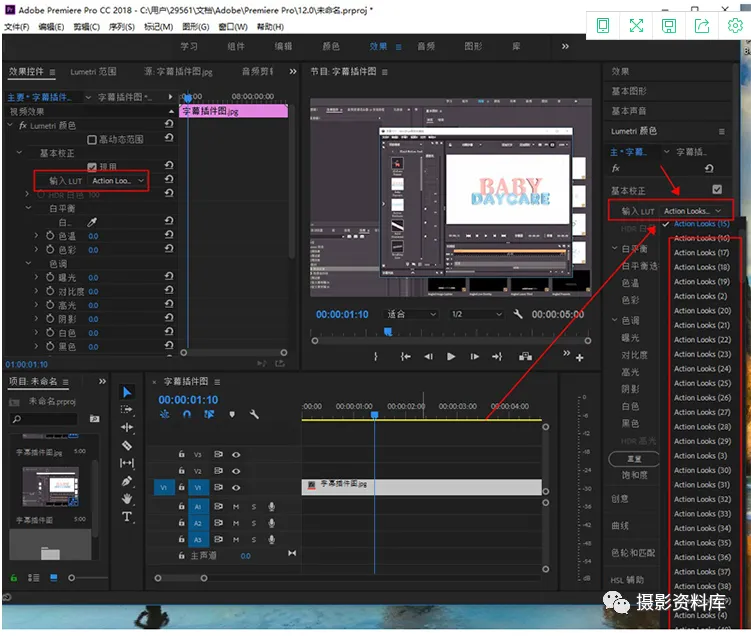Screen dimensions: 751x636
Task: Collapse the 色调 section in effect controls
Action: point(28,263)
